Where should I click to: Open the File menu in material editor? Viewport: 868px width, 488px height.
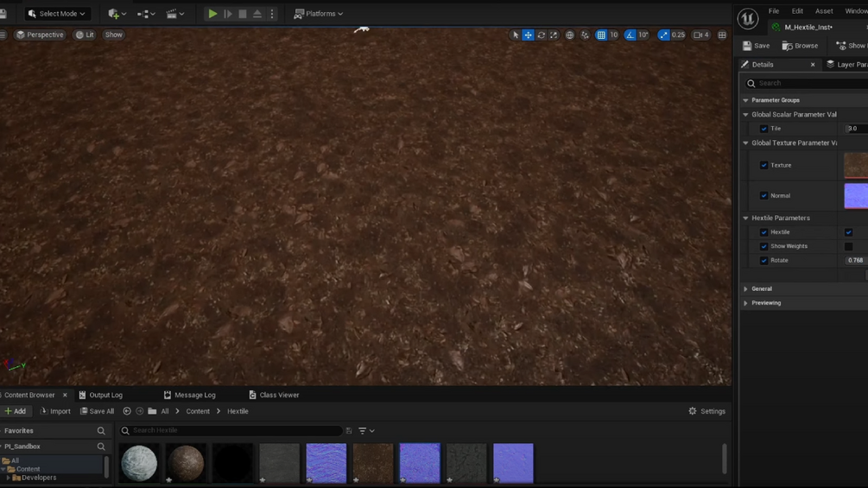pyautogui.click(x=773, y=11)
